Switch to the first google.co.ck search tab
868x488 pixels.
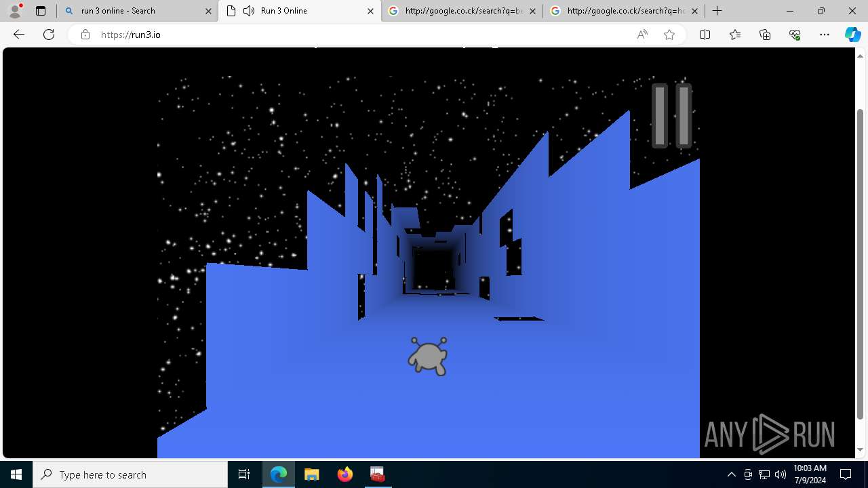click(461, 11)
